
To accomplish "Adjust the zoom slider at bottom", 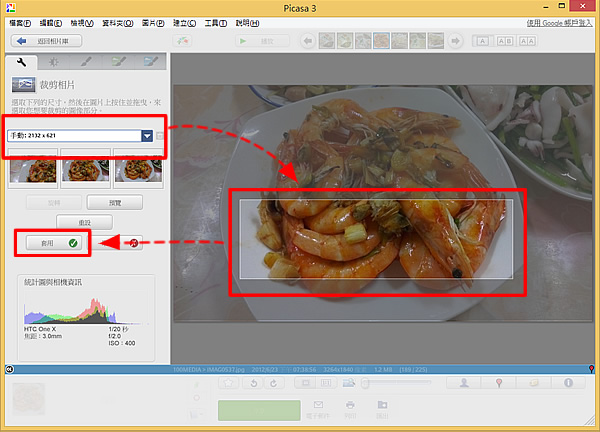I will pos(368,382).
